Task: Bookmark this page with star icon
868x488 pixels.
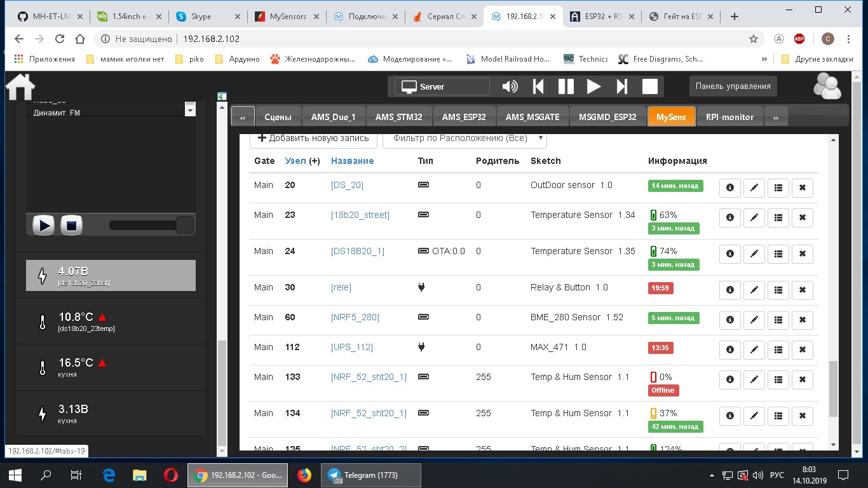Action: tap(754, 39)
